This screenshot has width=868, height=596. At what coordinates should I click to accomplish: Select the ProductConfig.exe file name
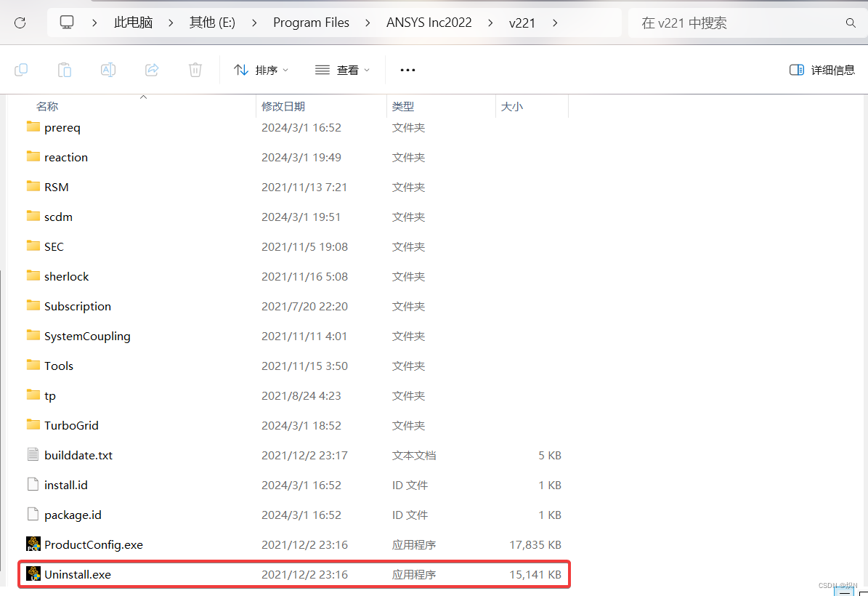pyautogui.click(x=94, y=544)
